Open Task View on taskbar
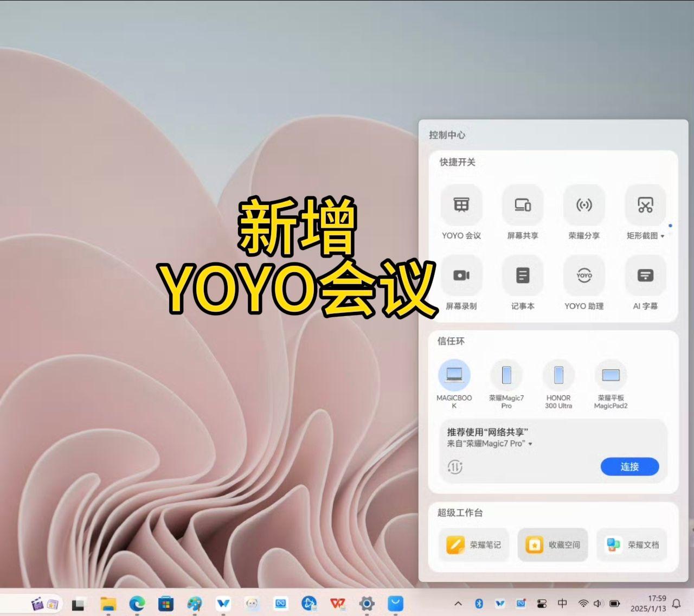Screen dimensions: 694x616 79,604
